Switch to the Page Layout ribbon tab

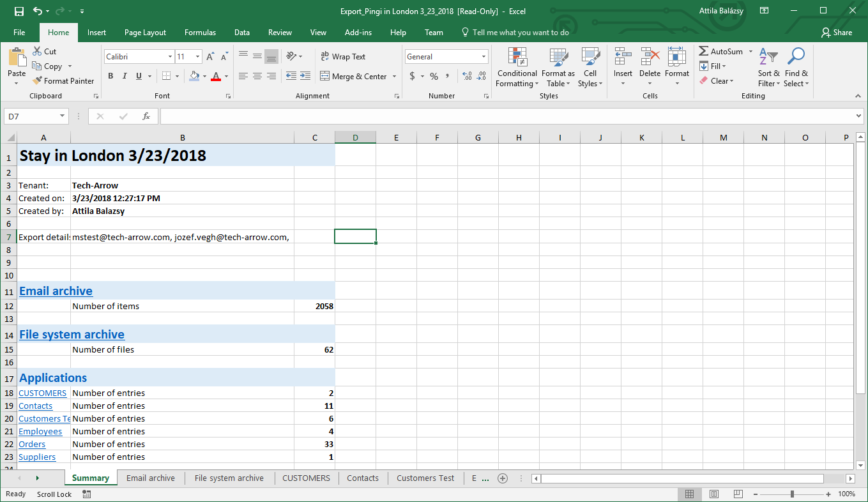pyautogui.click(x=145, y=33)
